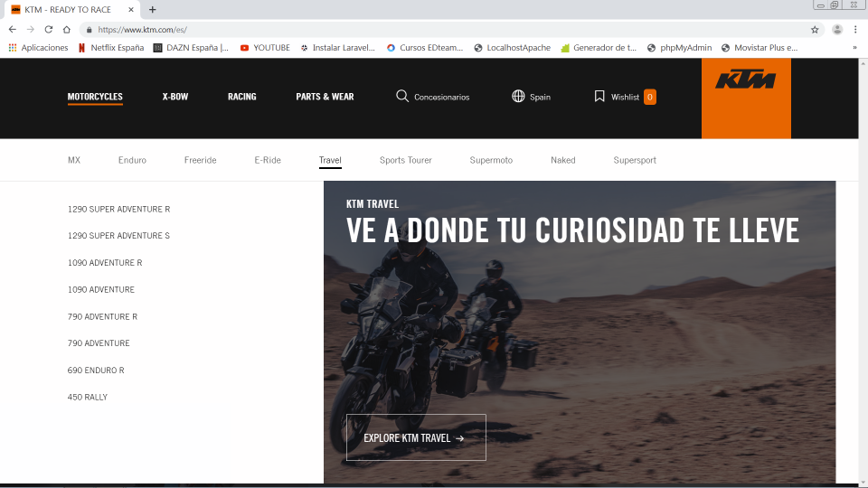Open the 1290 SUPER ADVENTURE S model
Screen dimensions: 868x488
coord(118,236)
